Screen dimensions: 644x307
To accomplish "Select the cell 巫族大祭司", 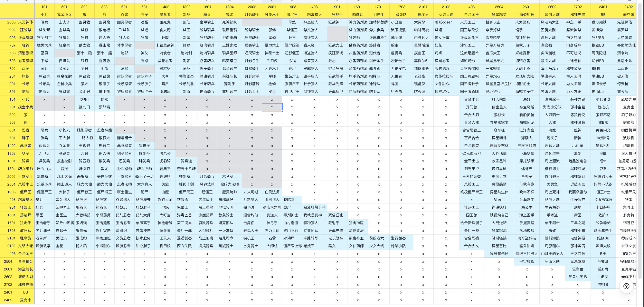I will coord(272,207).
